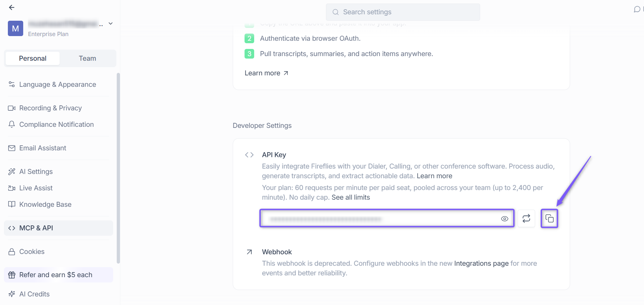Reveal the API key with eye icon
This screenshot has width=644, height=305.
(x=504, y=219)
